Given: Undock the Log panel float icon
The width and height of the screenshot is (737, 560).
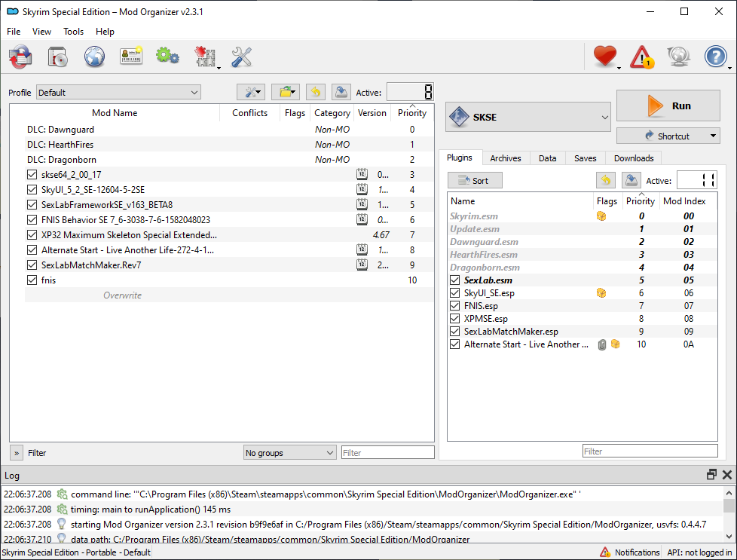Looking at the screenshot, I should pos(711,475).
